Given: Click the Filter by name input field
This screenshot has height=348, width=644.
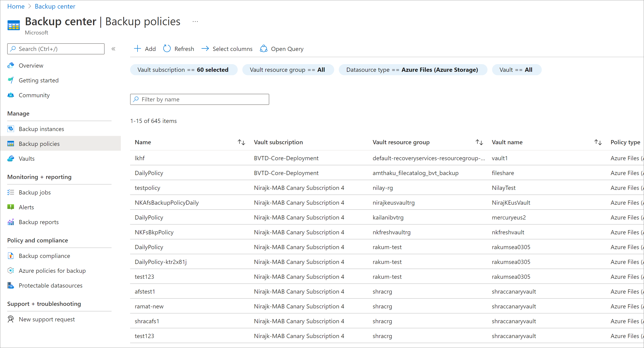Looking at the screenshot, I should (199, 99).
